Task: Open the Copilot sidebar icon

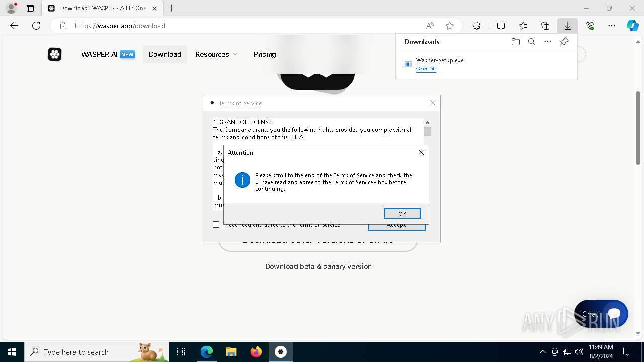Action: click(633, 26)
